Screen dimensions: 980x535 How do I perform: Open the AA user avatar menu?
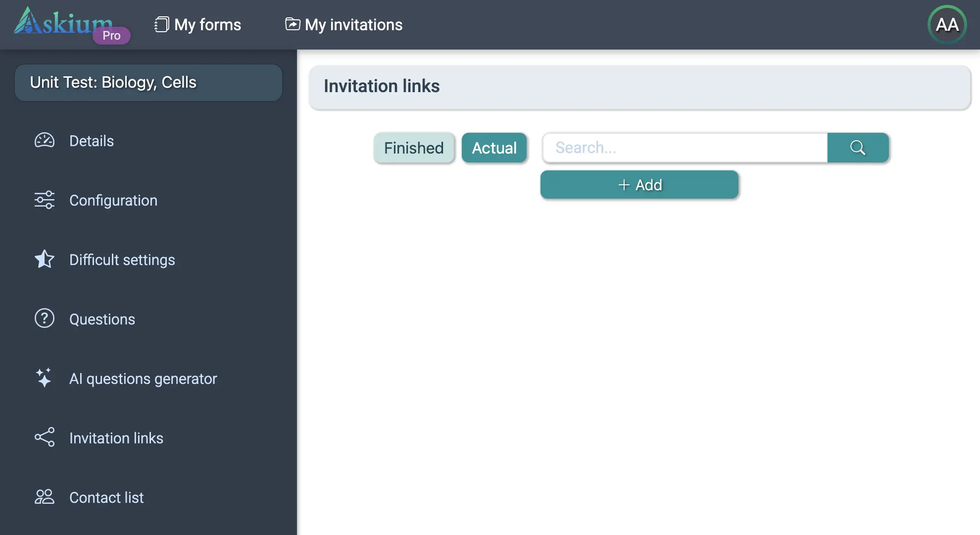(947, 25)
